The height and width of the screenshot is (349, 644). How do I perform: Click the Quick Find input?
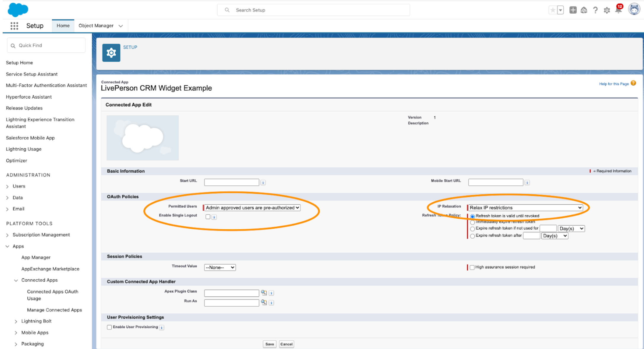[46, 45]
